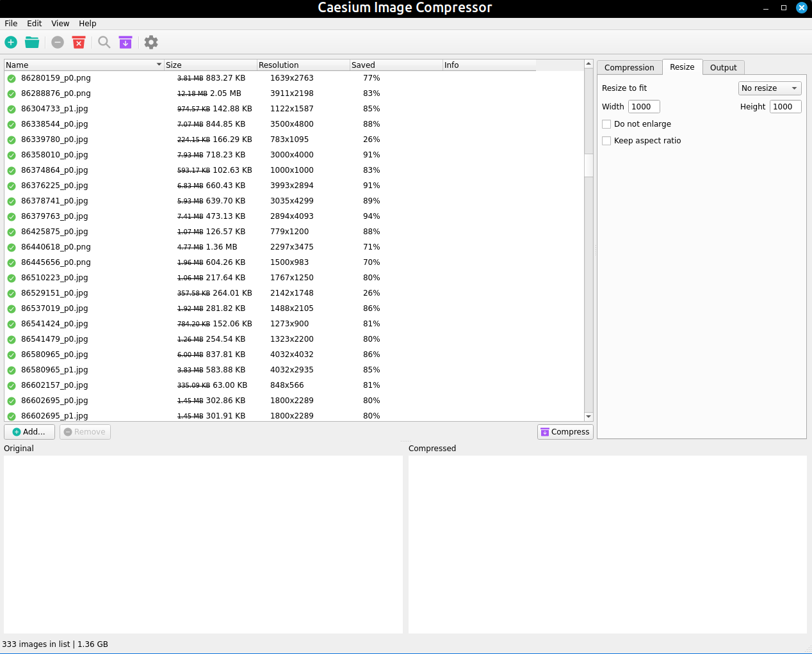Click the 2297x3475 resolution cell
Image resolution: width=812 pixels, height=654 pixels.
[292, 247]
